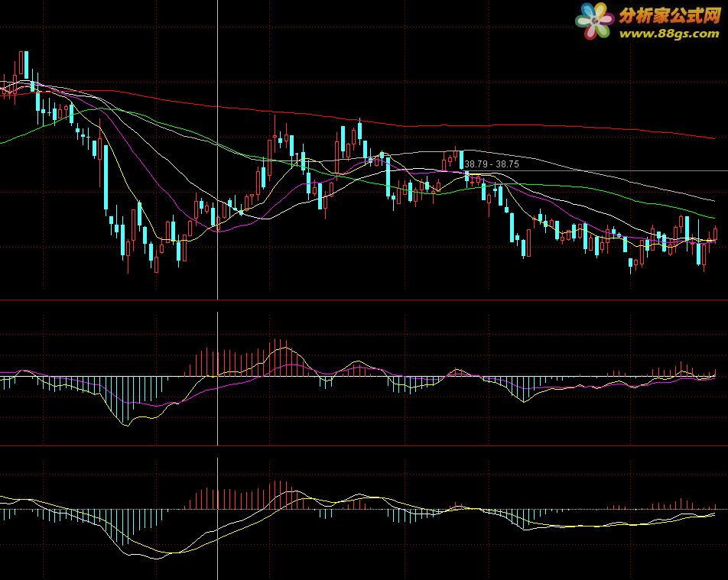The height and width of the screenshot is (580, 728).
Task: Click the 38.79 - 38.75 price label
Action: 492,164
